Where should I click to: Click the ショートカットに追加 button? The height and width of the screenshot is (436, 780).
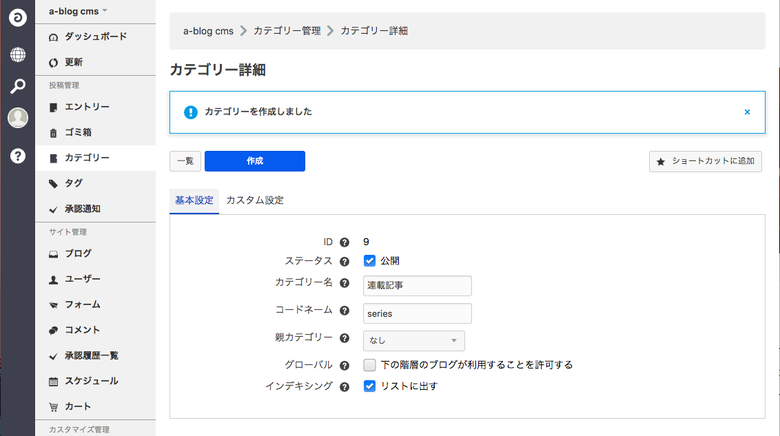[705, 161]
